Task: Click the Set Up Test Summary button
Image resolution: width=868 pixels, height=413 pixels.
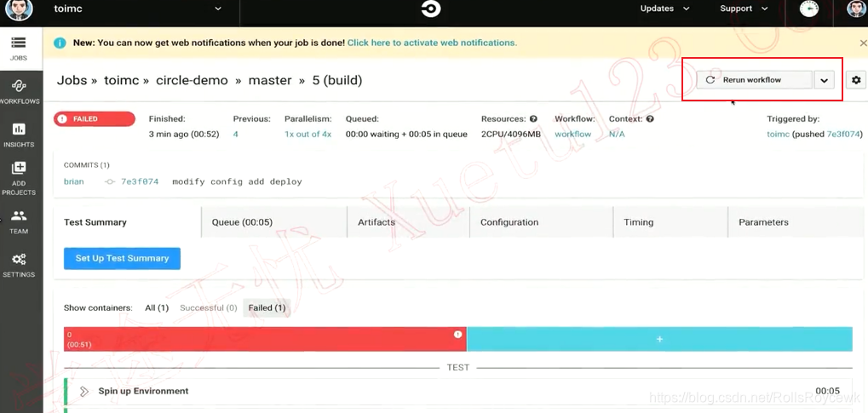Action: coord(122,259)
